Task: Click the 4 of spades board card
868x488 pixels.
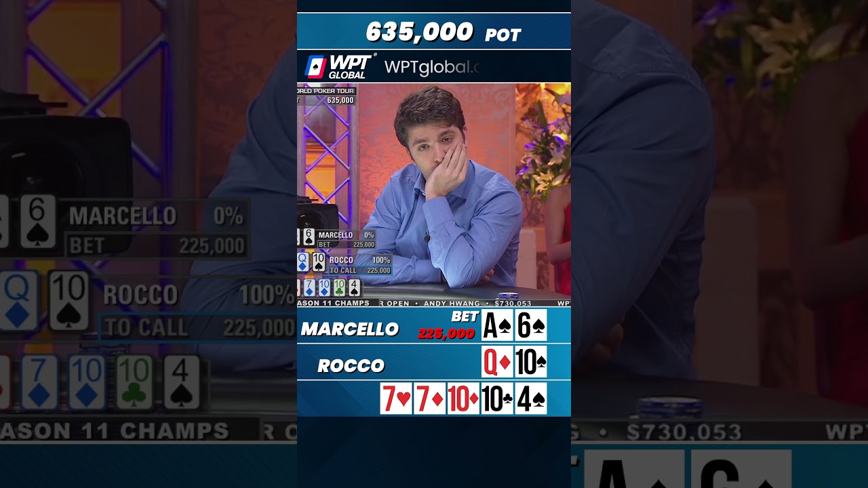Action: coord(531,399)
